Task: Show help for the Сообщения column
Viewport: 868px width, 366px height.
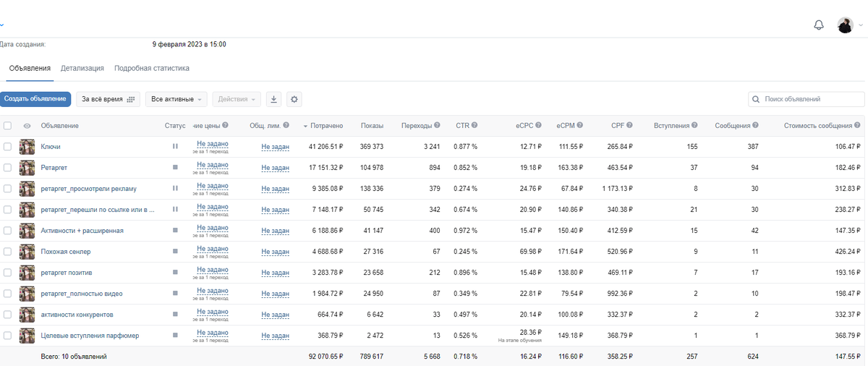Action: pos(755,126)
